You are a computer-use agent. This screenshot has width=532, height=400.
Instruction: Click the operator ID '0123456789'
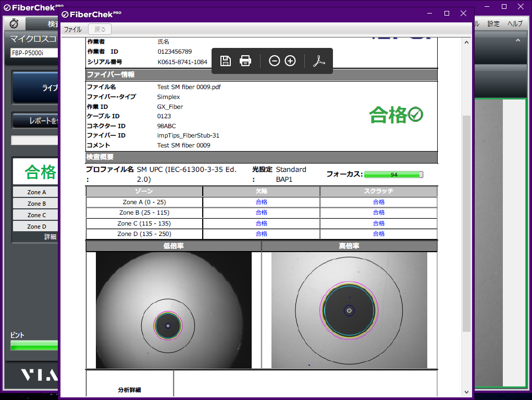[175, 52]
